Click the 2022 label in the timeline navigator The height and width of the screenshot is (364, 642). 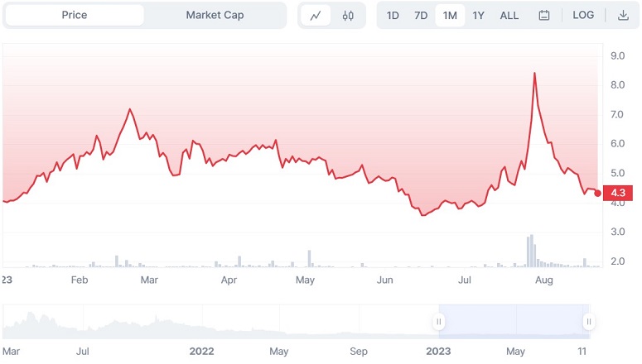(201, 351)
